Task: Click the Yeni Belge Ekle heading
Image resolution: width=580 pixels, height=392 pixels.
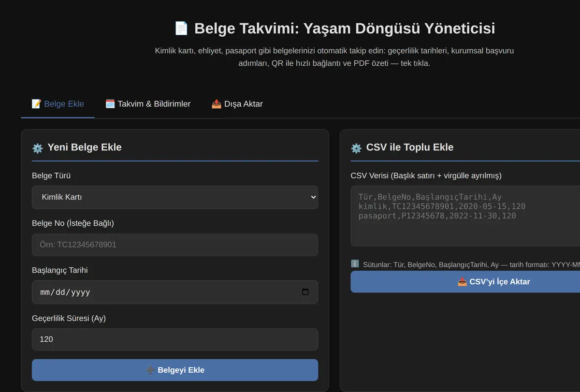Action: (85, 147)
